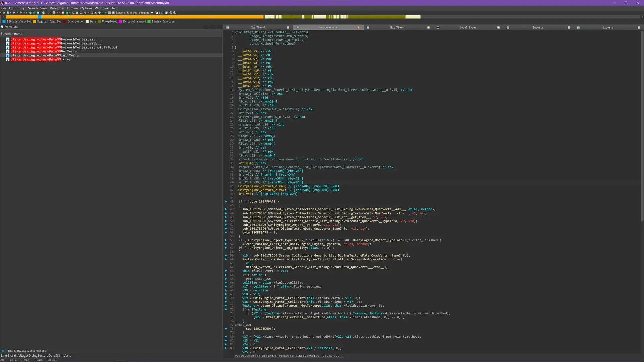The image size is (644, 362).
Task: Open the Windows menu
Action: coord(101,8)
